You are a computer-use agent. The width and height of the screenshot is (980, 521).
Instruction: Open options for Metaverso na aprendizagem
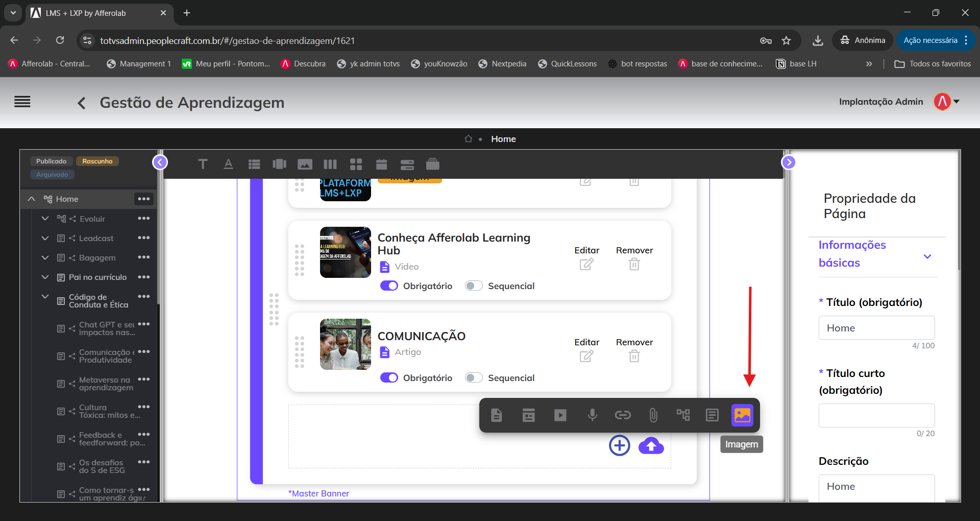(x=144, y=379)
